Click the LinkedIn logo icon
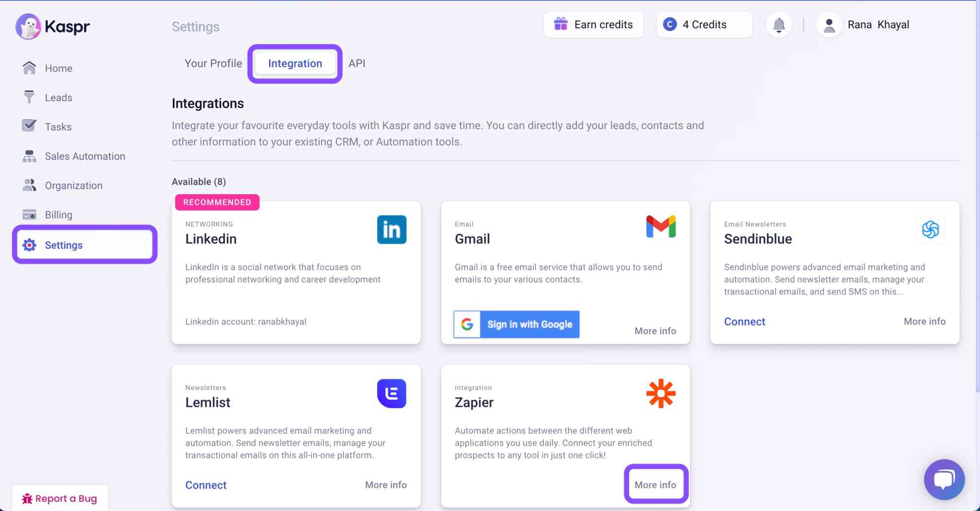Viewport: 980px width, 511px height. tap(391, 230)
